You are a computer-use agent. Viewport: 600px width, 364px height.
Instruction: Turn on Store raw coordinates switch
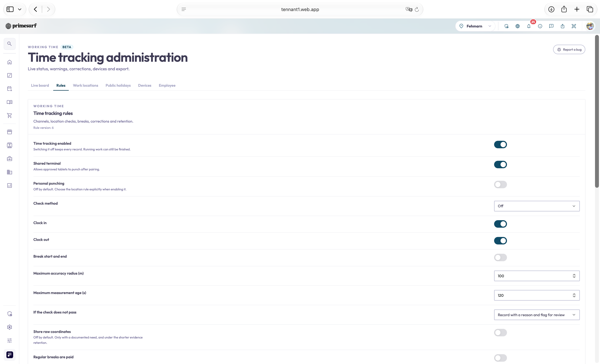[x=500, y=333]
